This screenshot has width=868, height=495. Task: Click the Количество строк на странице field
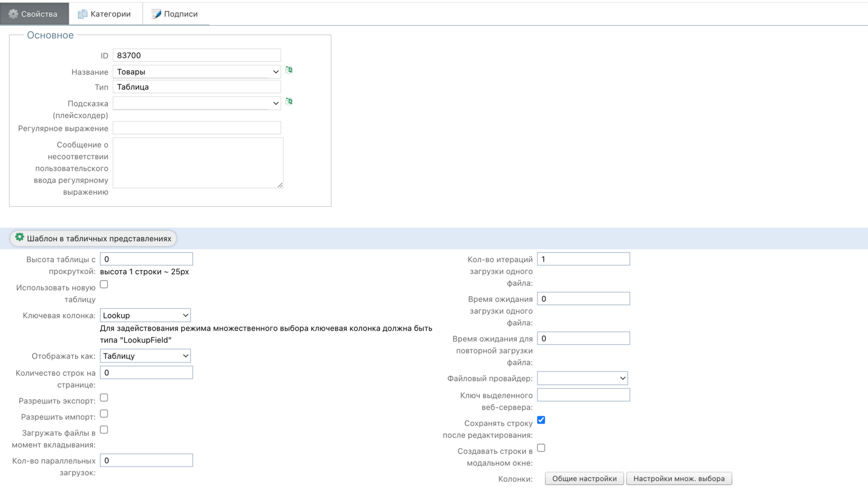(x=146, y=373)
